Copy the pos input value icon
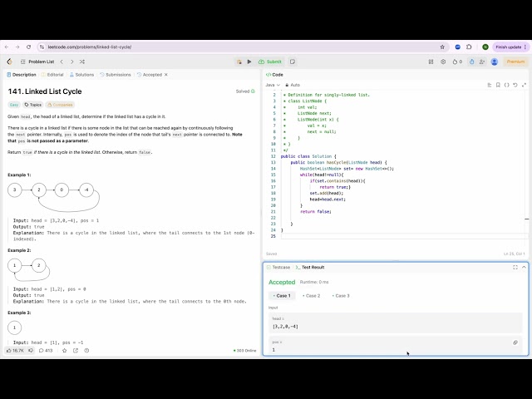The image size is (532, 399). tap(515, 342)
